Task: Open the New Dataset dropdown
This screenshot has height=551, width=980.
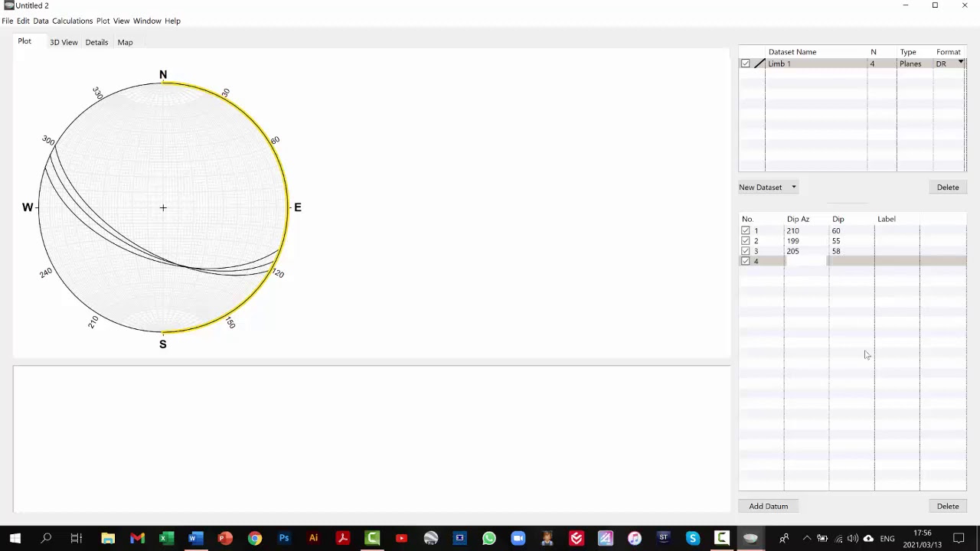Action: coord(767,187)
